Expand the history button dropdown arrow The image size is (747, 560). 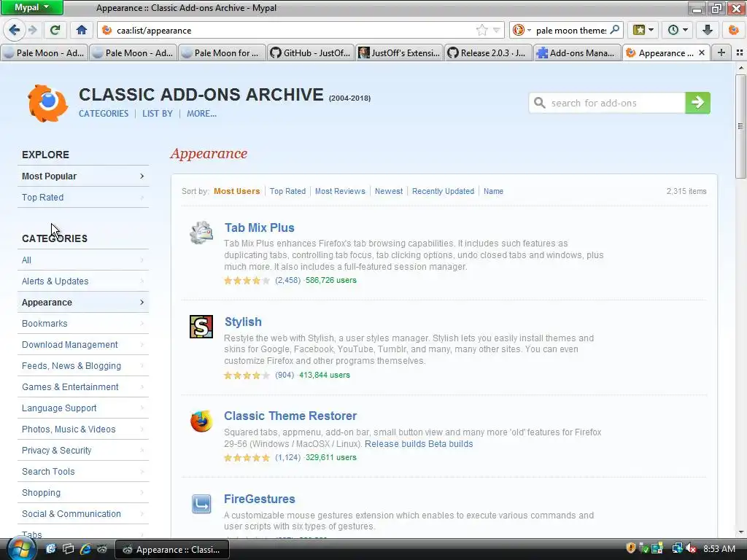685,30
